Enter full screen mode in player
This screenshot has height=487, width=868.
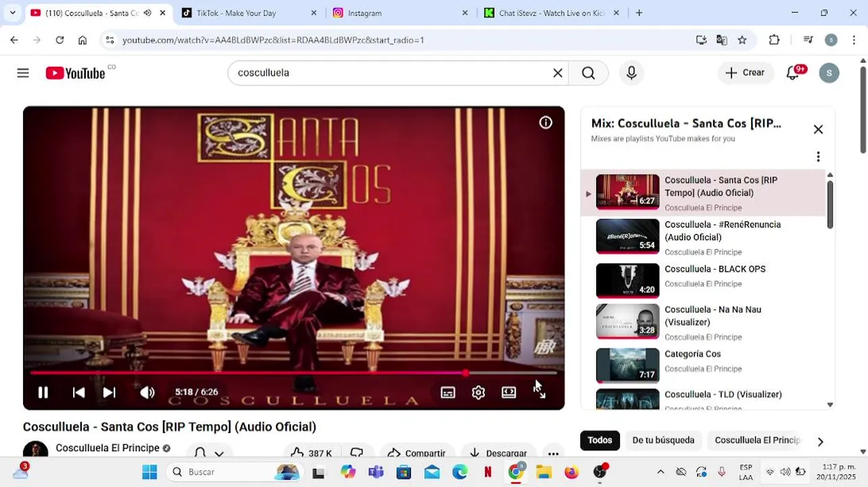click(x=539, y=392)
